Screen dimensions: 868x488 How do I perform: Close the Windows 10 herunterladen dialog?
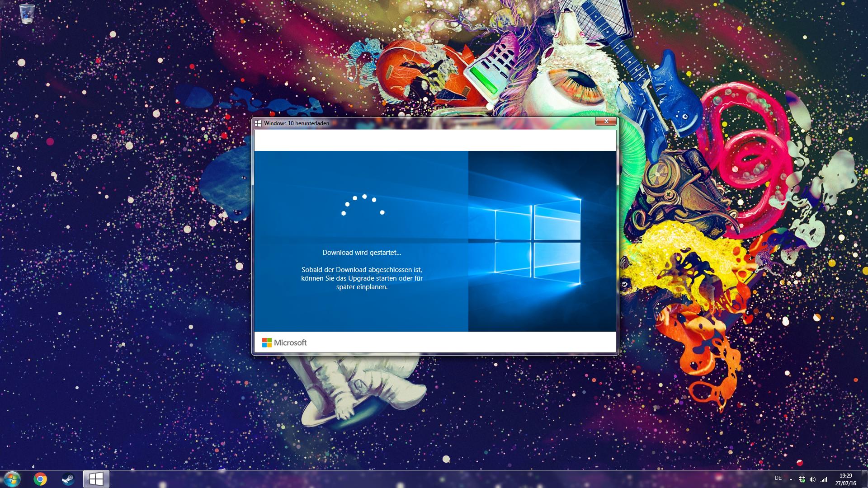(x=606, y=121)
